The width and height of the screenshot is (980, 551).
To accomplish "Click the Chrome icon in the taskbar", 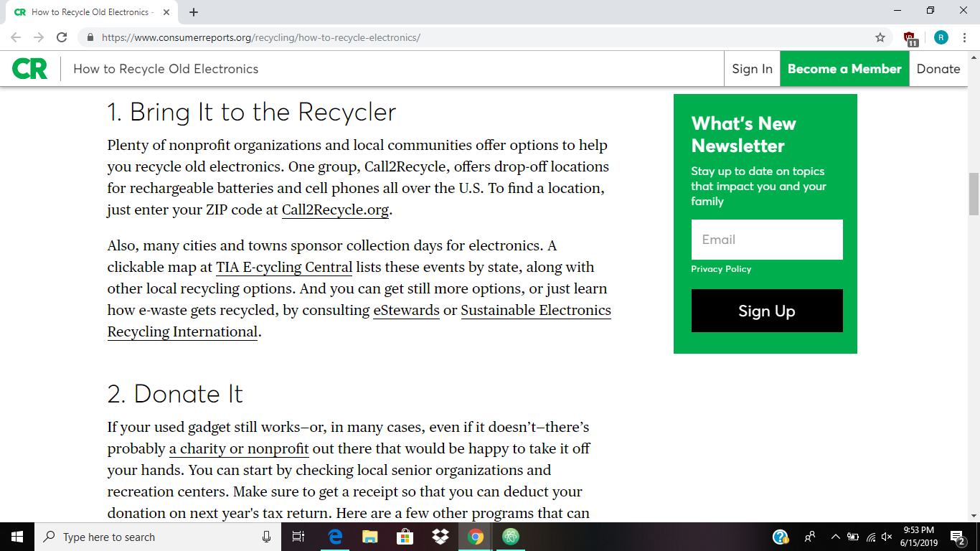I will tap(475, 537).
